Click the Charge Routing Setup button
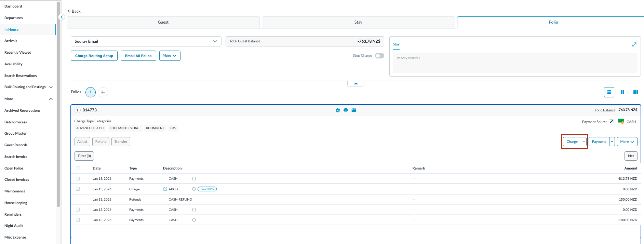Screen dimensions: 644x244 coord(94,56)
